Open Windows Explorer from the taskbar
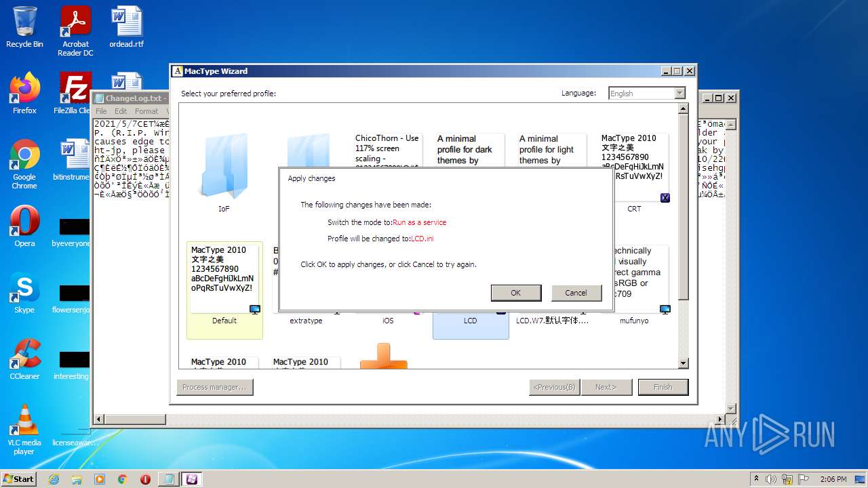 (x=77, y=479)
